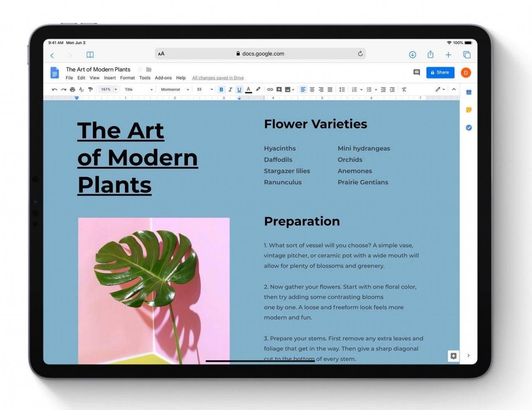The height and width of the screenshot is (410, 532).
Task: Go to the Docs home icon
Action: click(x=54, y=72)
